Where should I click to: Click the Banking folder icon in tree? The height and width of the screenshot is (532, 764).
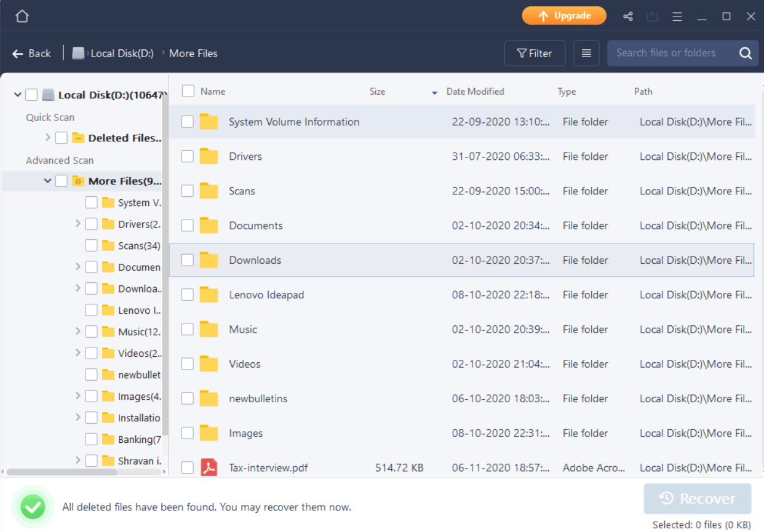point(108,439)
